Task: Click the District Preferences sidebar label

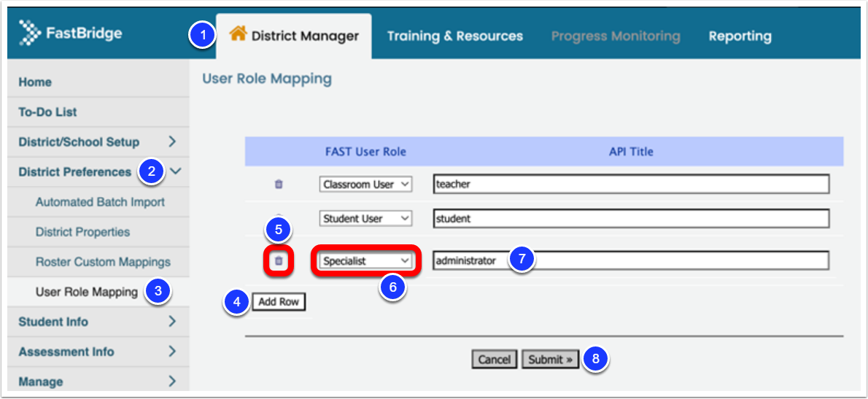Action: tap(74, 171)
